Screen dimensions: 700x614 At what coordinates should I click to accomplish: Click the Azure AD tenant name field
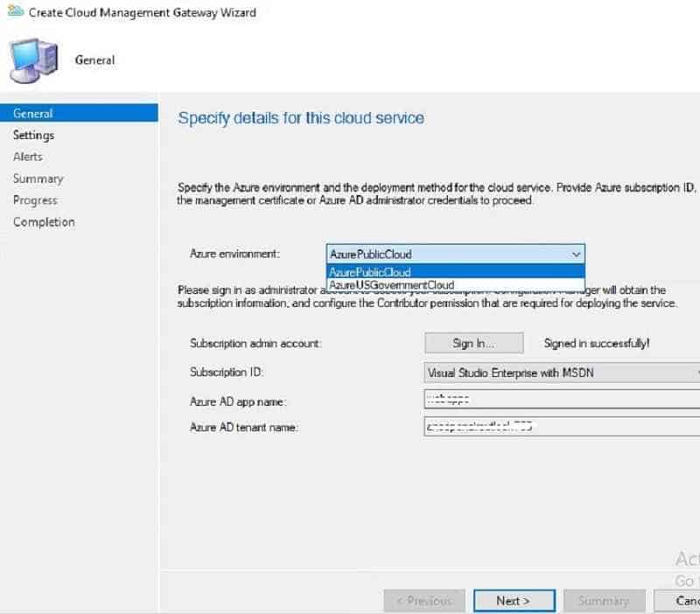(562, 427)
